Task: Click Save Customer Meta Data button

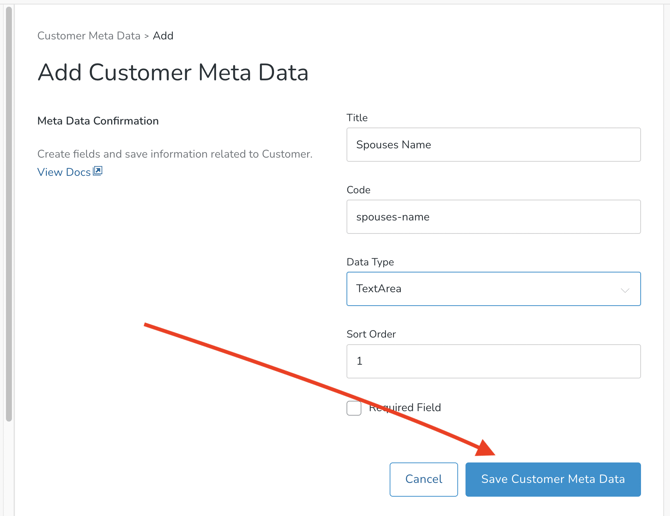Action: (553, 479)
